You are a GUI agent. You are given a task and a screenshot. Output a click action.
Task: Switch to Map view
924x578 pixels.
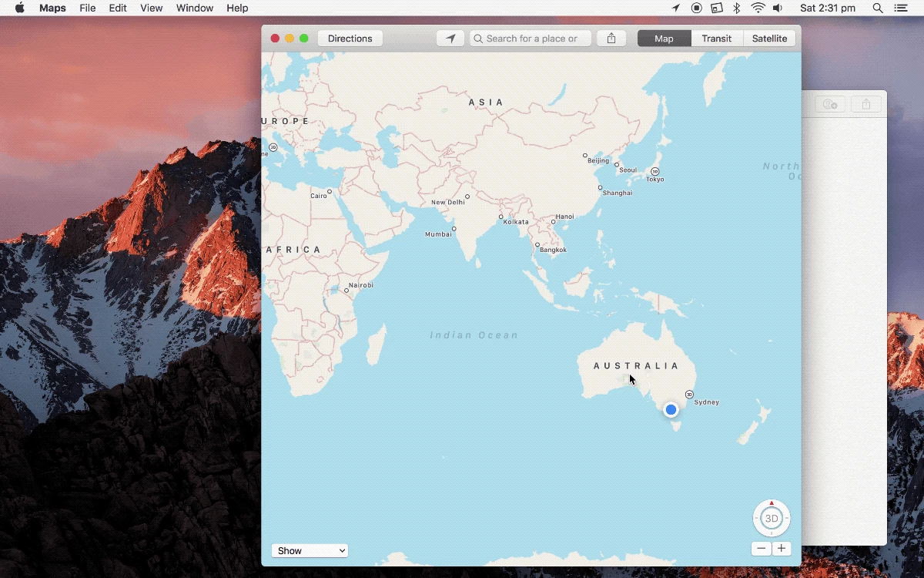coord(664,39)
